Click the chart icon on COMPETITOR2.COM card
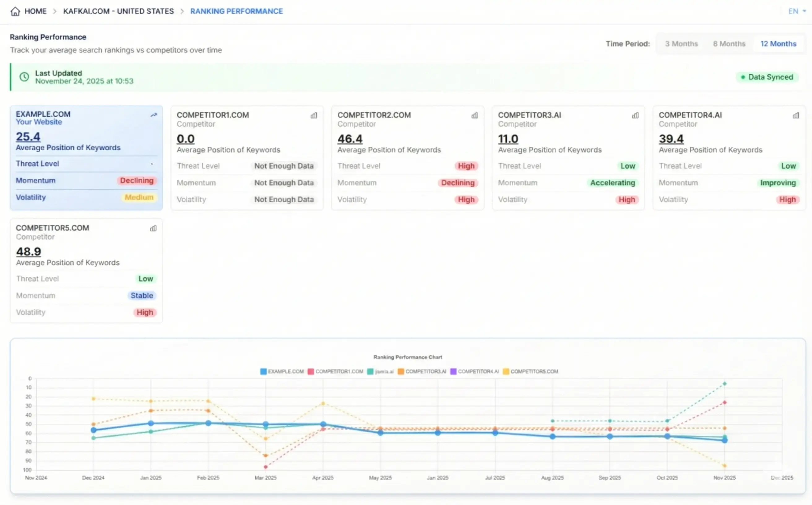Viewport: 812px width, 505px height. pyautogui.click(x=475, y=115)
